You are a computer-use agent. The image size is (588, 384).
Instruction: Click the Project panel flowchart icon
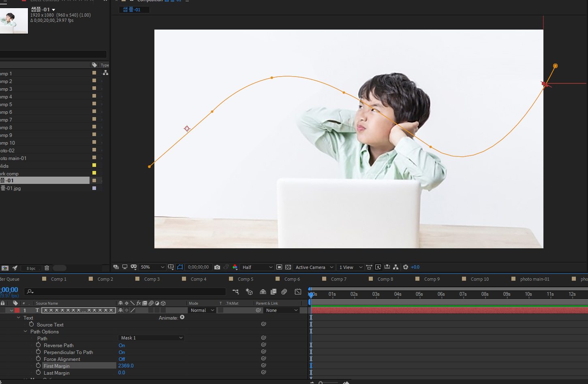point(105,73)
